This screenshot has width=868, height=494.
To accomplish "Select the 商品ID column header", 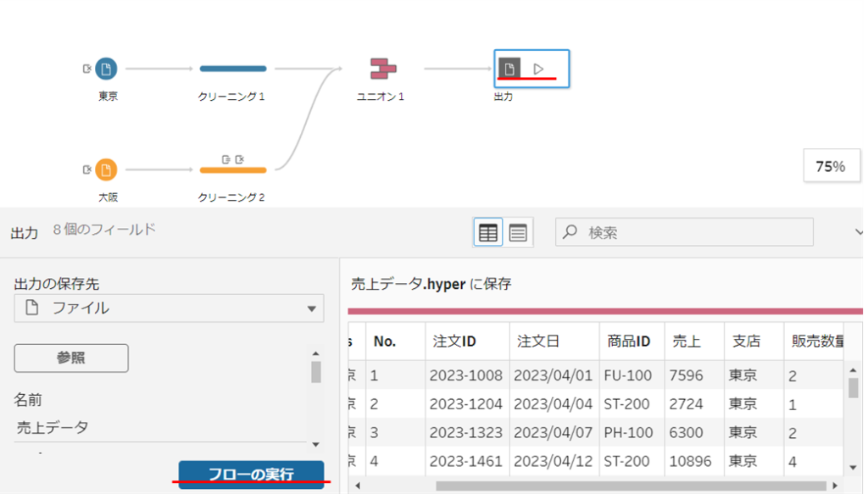I will coord(632,341).
